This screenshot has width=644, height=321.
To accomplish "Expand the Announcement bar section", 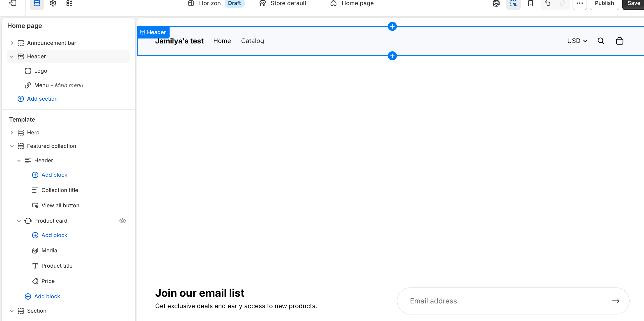I will coord(11,43).
